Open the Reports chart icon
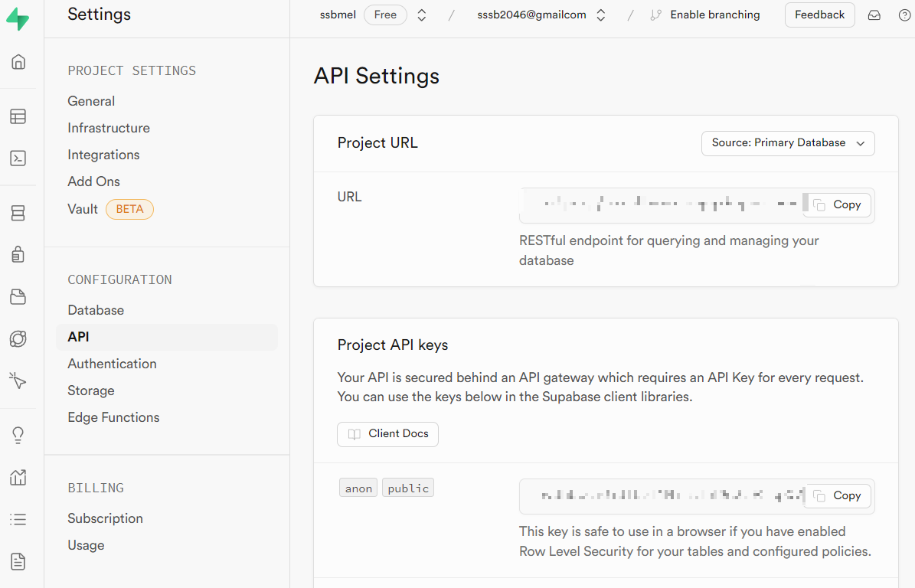915x588 pixels. pos(18,477)
